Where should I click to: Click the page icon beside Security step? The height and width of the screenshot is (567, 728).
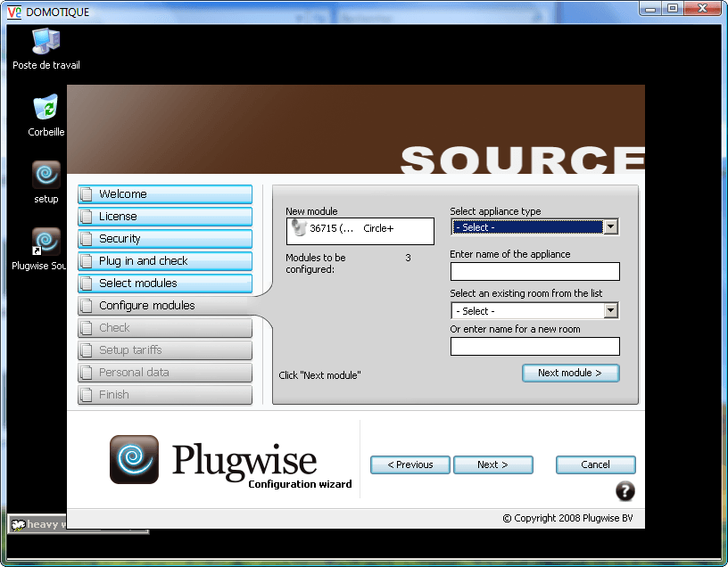coord(87,239)
